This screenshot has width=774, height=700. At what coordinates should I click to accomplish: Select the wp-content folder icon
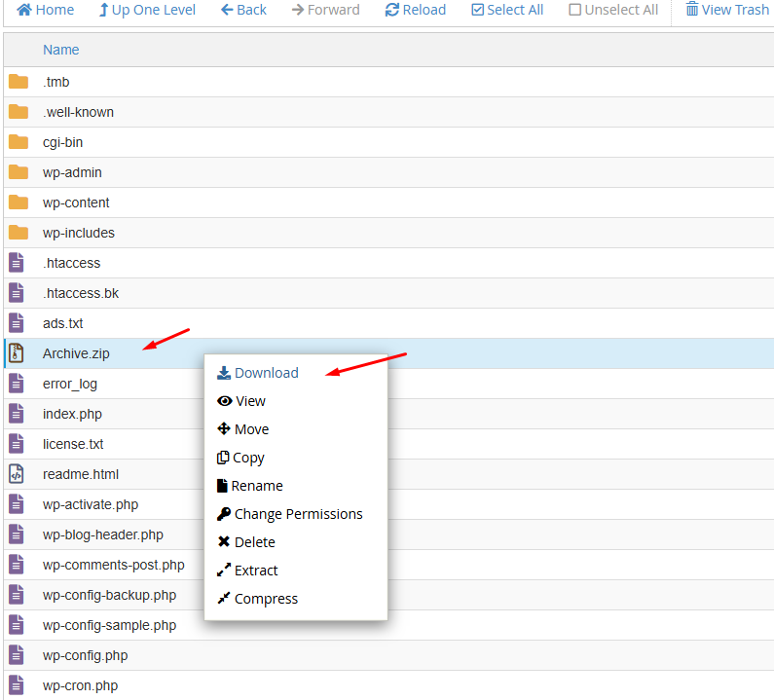pyautogui.click(x=18, y=203)
